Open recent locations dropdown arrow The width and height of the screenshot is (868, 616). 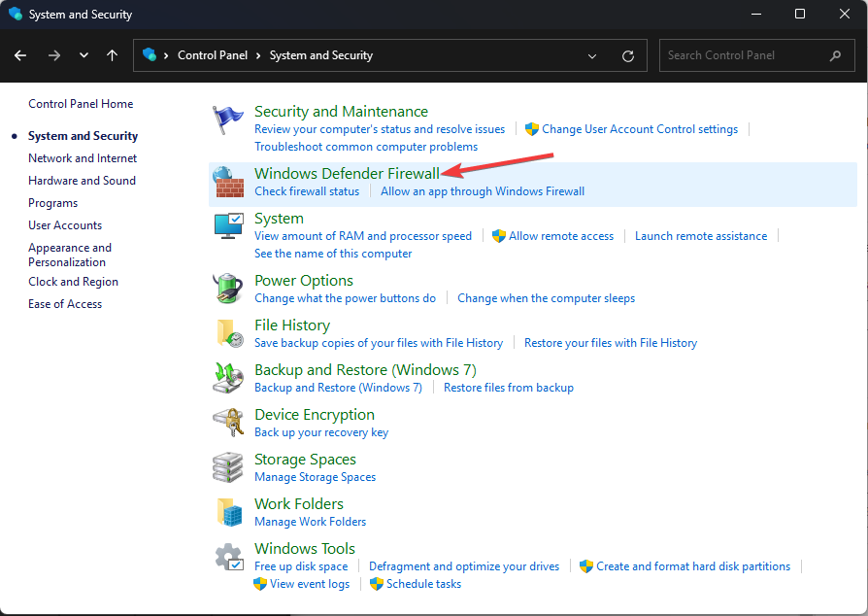83,55
